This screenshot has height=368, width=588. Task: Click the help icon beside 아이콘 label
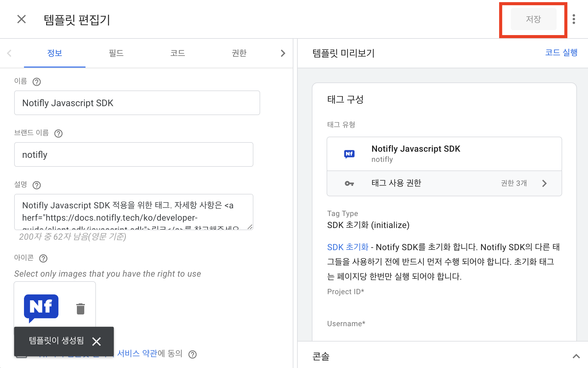pos(43,258)
